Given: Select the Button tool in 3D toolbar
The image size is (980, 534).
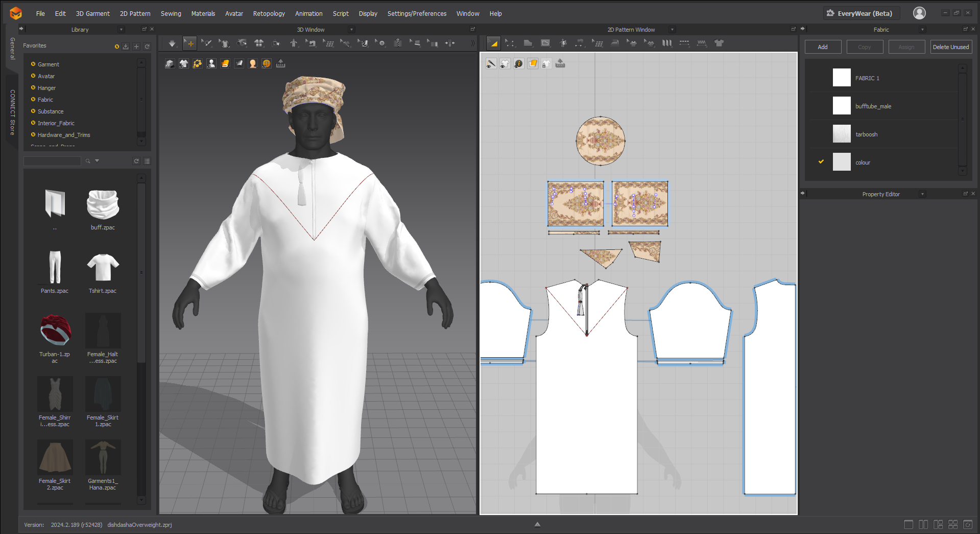Looking at the screenshot, I should click(380, 43).
